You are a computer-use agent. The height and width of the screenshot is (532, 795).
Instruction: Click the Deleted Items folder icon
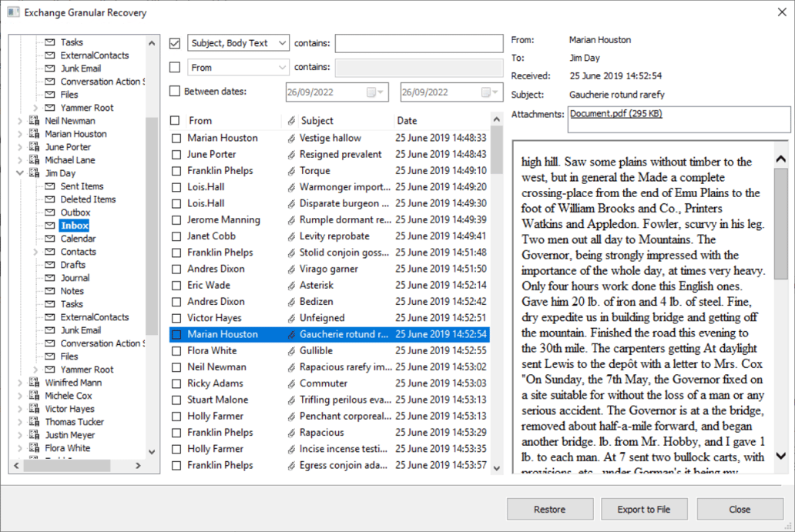point(51,199)
